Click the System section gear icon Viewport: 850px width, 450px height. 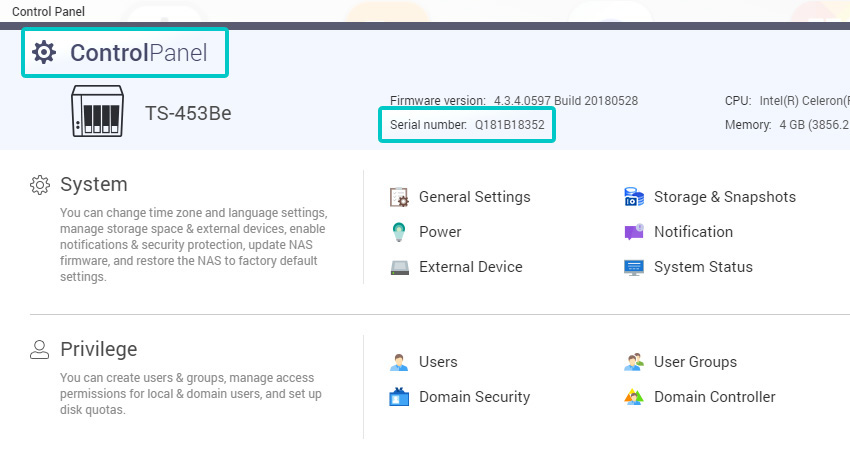(40, 185)
